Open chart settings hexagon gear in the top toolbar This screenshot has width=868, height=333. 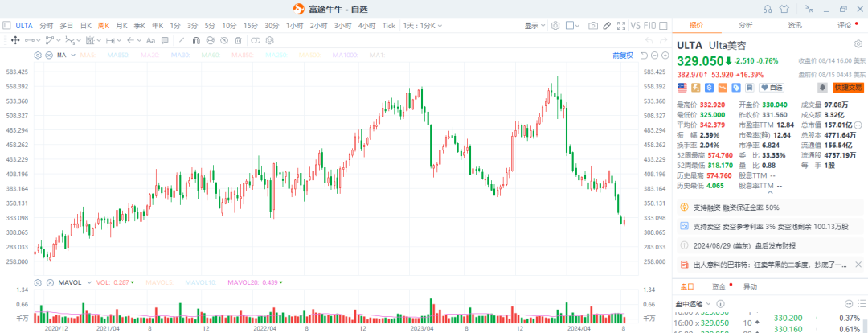click(x=555, y=26)
